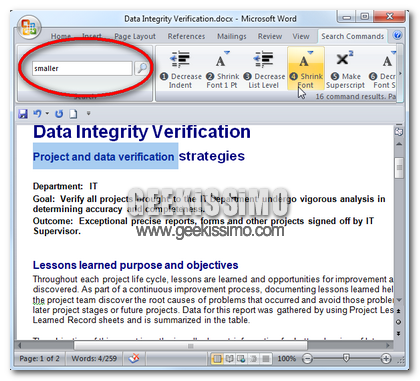
Task: Expand the Customize Quick Access Toolbar arrow
Action: click(x=88, y=113)
